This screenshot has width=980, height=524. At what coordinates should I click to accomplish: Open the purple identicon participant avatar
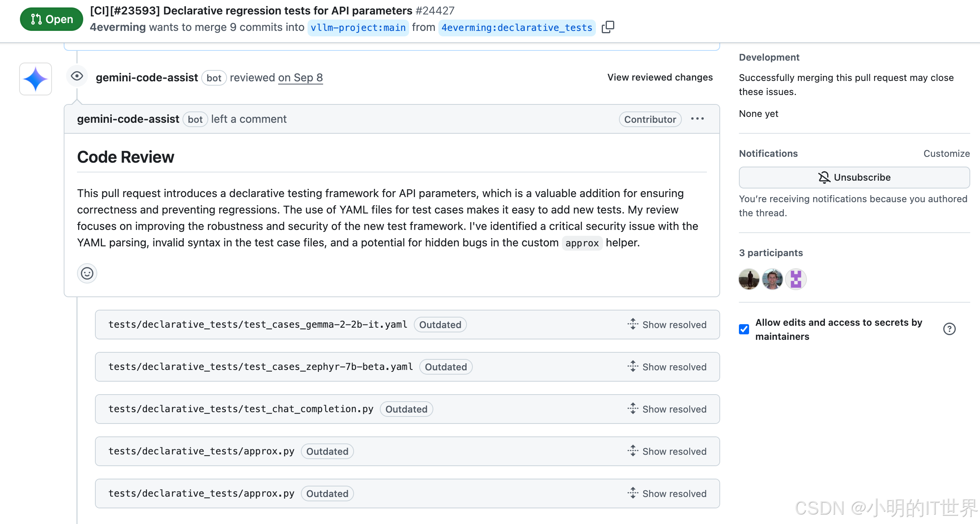[x=796, y=279]
